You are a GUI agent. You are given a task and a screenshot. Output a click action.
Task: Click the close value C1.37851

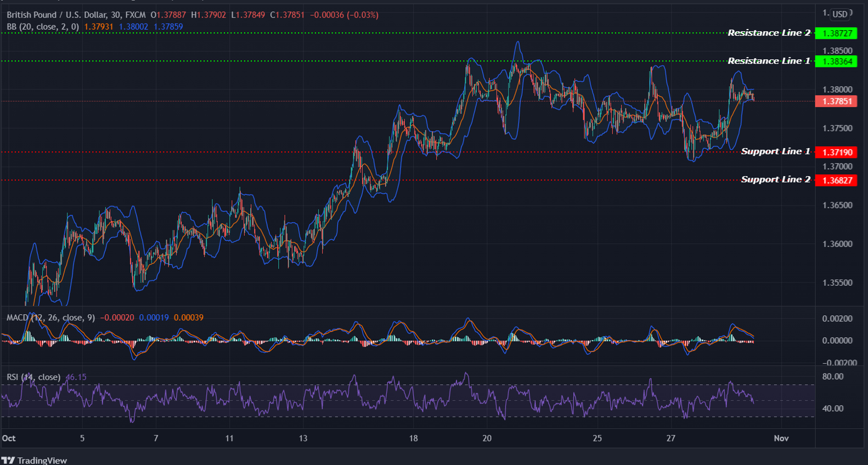[x=287, y=15]
